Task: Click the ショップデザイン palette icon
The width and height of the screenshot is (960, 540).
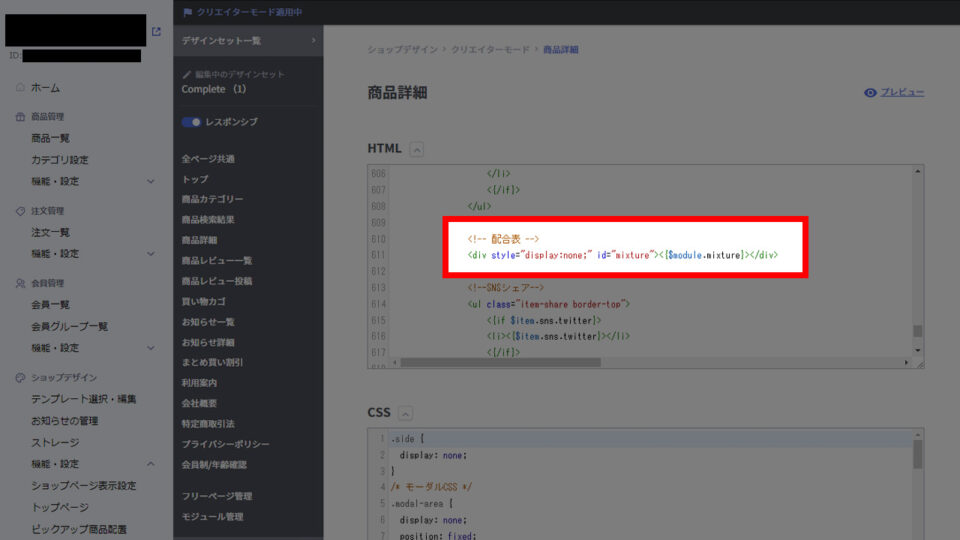Action: (20, 377)
